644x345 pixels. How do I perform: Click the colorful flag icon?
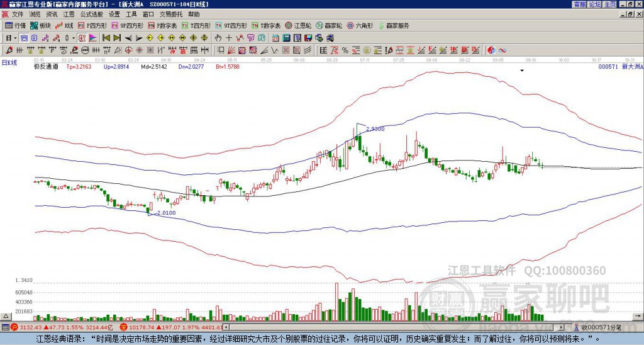(93, 38)
